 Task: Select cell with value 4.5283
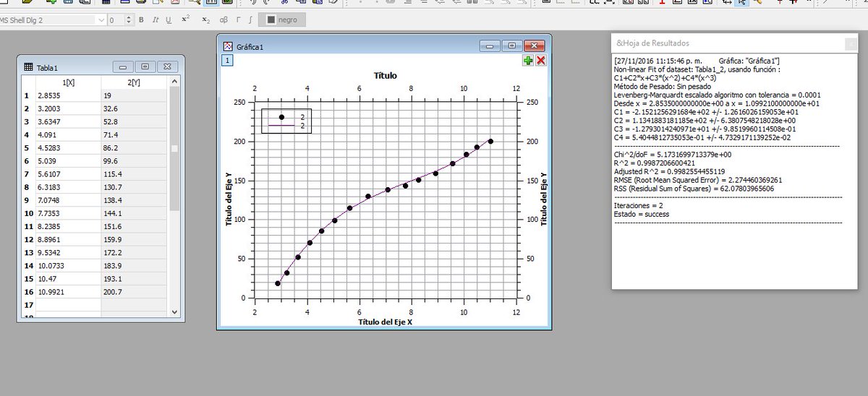69,147
